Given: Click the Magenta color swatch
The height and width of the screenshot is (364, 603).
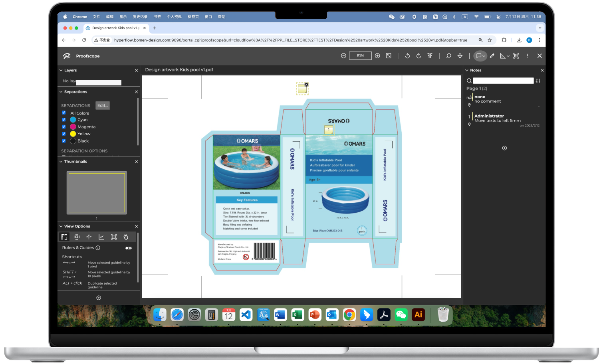Looking at the screenshot, I should 73,127.
